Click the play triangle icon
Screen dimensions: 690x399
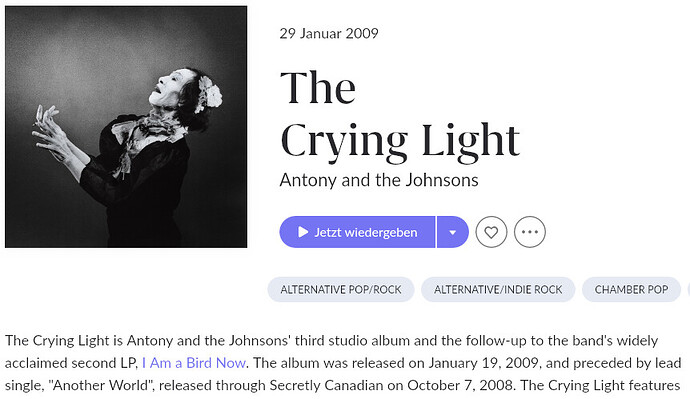point(303,232)
